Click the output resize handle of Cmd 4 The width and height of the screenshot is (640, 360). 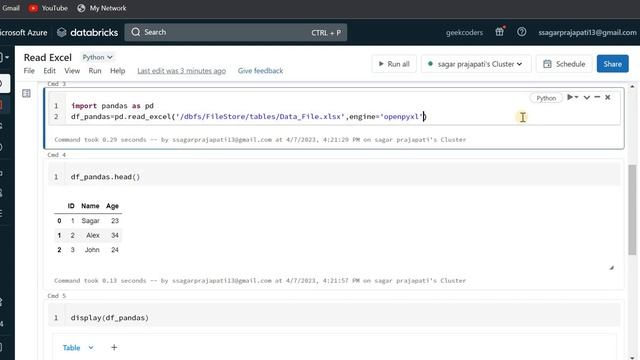[611, 268]
